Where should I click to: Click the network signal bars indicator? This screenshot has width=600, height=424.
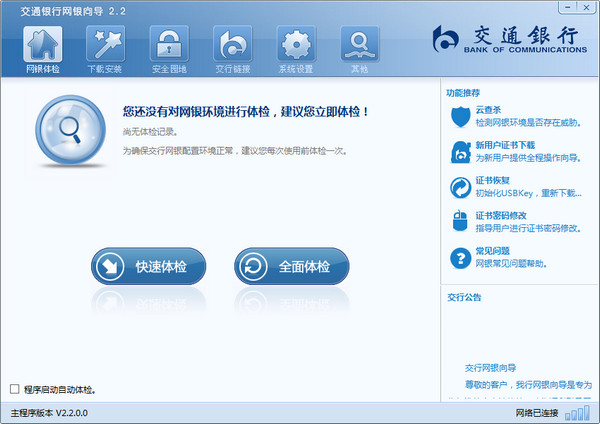(577, 413)
